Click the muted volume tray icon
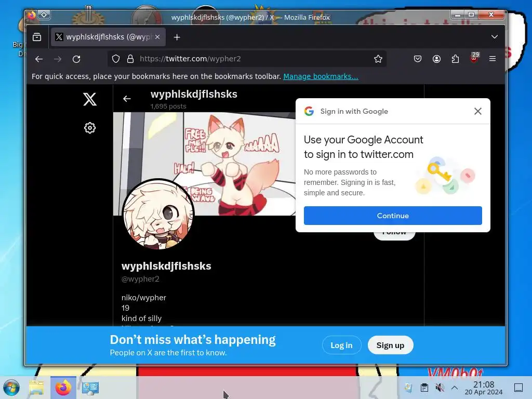Viewport: 532px width, 399px height. pos(440,388)
